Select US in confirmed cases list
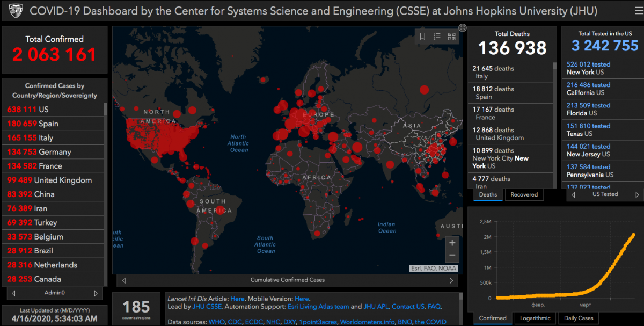Viewport: 644px width, 326px height. point(53,110)
